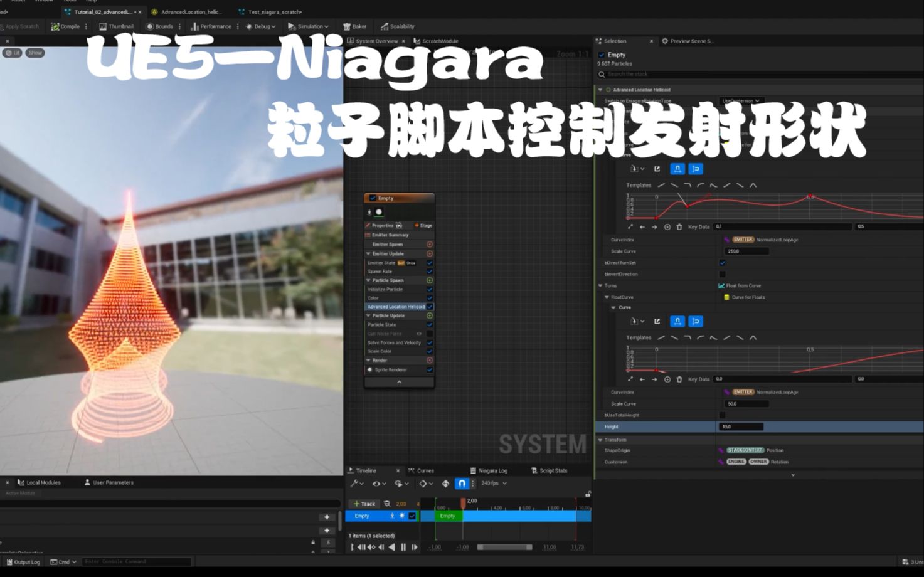924x577 pixels.
Task: Toggle Advanced Location Helicoid module checkbox
Action: 430,307
